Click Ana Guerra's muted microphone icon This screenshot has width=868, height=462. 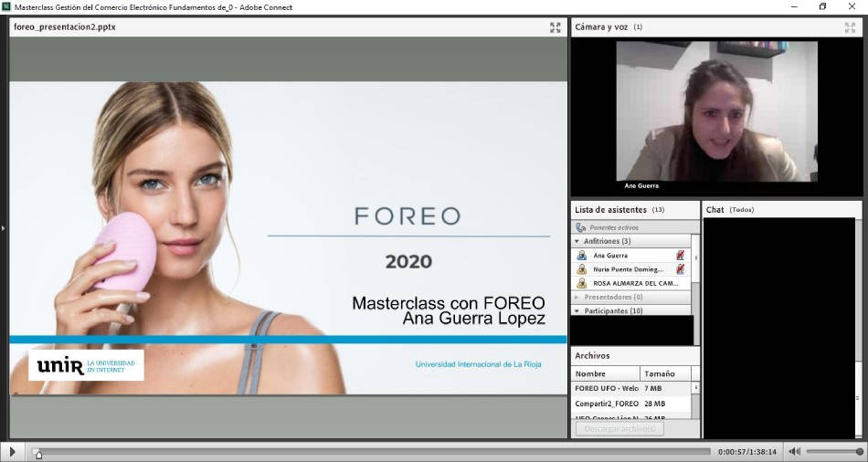(x=681, y=255)
